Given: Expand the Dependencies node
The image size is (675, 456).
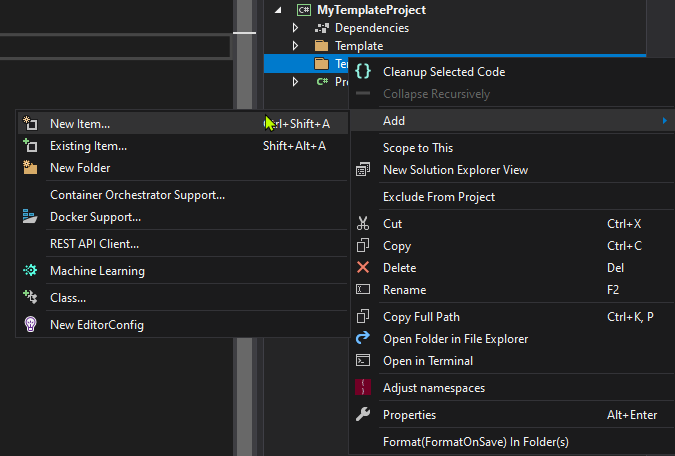Looking at the screenshot, I should tap(295, 28).
